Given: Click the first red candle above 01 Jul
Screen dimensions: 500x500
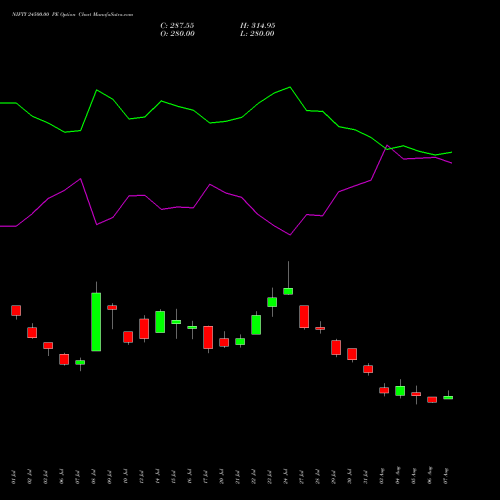Looking at the screenshot, I should pyautogui.click(x=16, y=310).
